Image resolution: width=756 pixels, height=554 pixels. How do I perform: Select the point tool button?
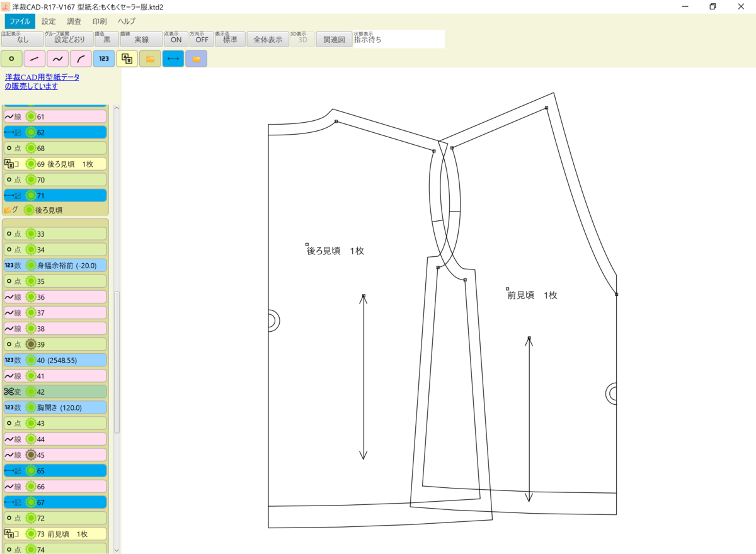[x=11, y=59]
